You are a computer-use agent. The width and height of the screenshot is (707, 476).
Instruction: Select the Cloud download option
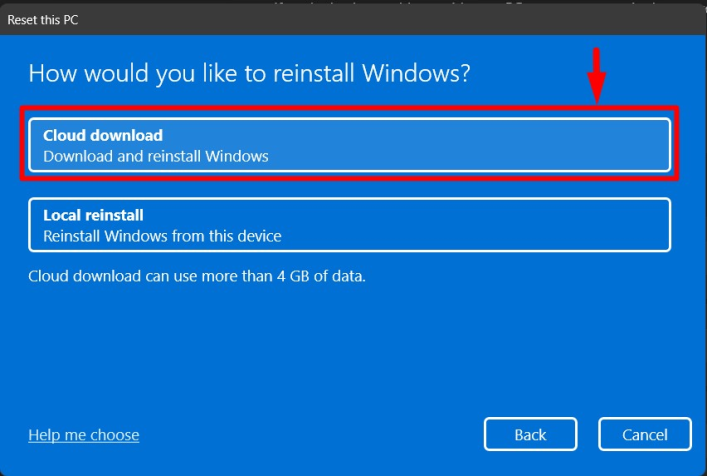349,145
